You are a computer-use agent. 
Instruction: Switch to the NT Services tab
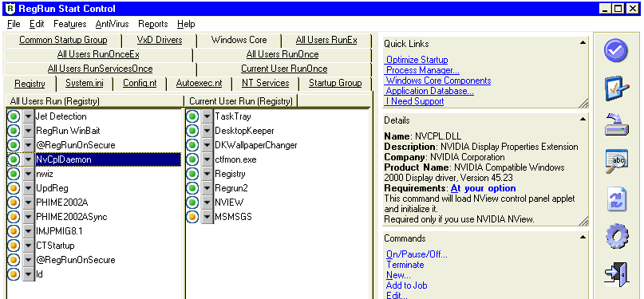pos(265,83)
